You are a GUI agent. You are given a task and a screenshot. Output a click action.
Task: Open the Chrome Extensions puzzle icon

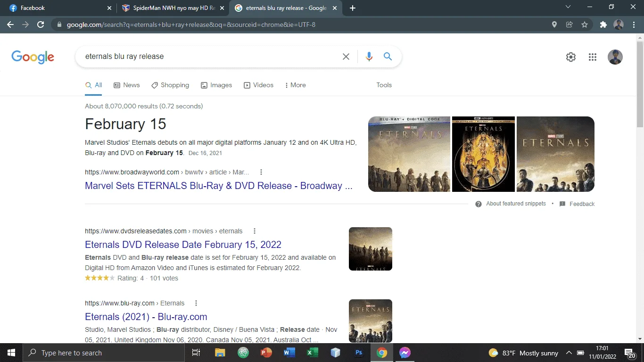click(603, 25)
